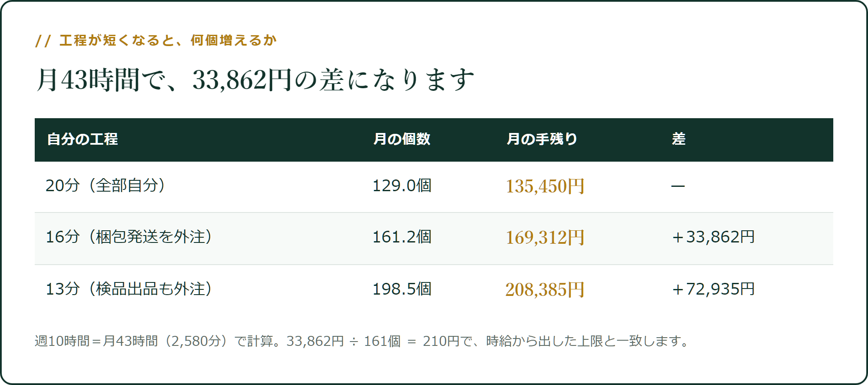The image size is (868, 385).
Task: Click the 129.0個 cell
Action: [402, 186]
